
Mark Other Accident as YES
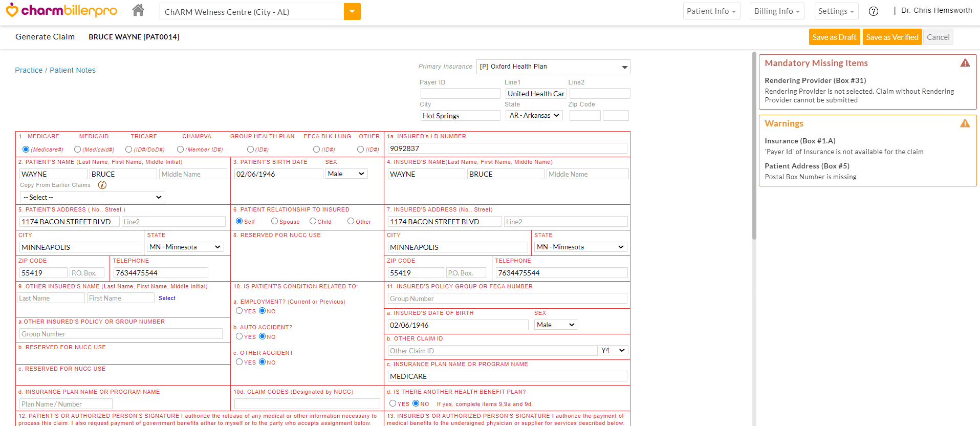pos(239,362)
